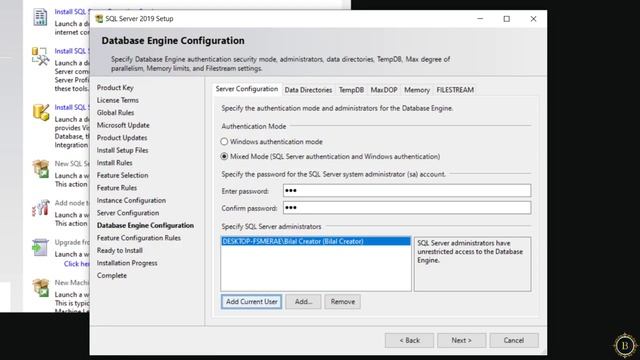The height and width of the screenshot is (360, 640).
Task: Click the SQL Server 2019 Setup title icon
Action: click(99, 19)
